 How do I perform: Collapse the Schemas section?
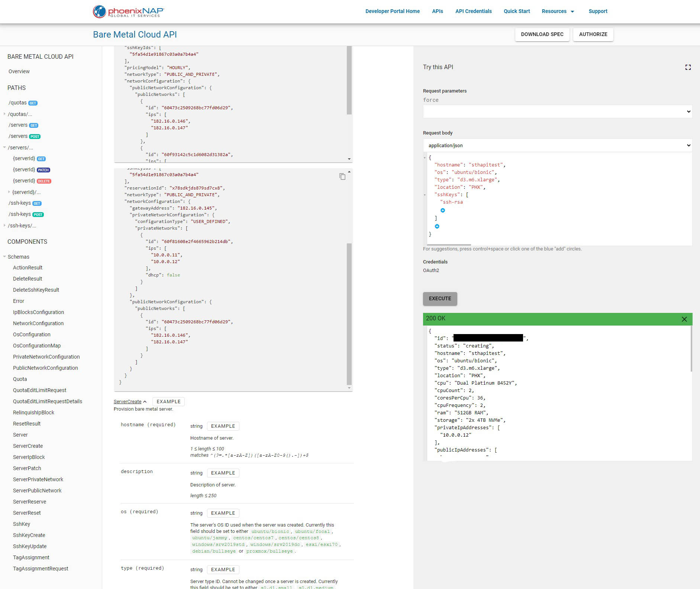pyautogui.click(x=4, y=257)
